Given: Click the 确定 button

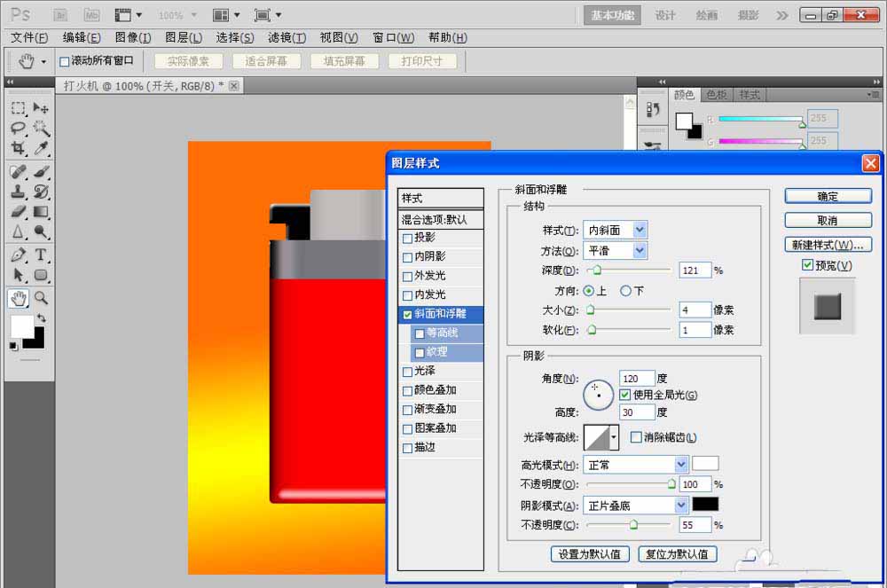Looking at the screenshot, I should coord(827,196).
